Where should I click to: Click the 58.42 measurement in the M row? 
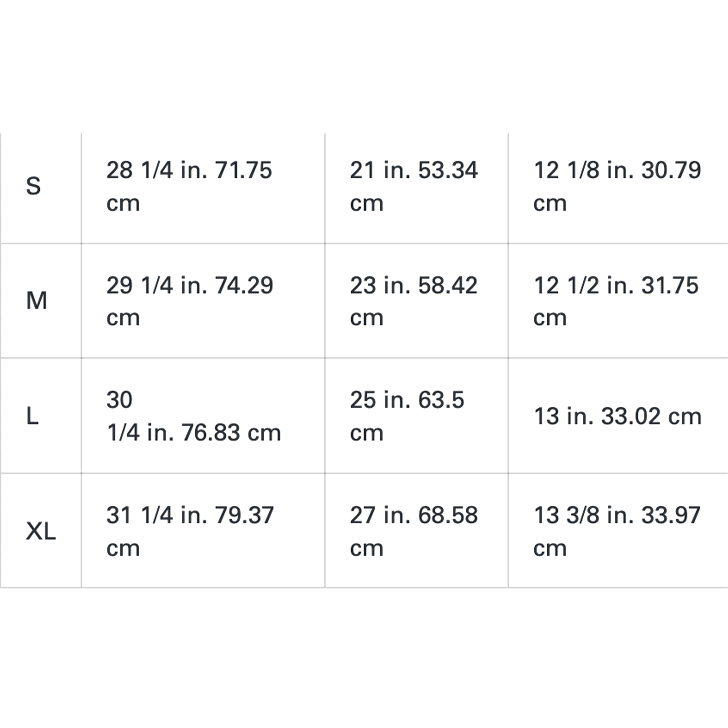pos(448,285)
